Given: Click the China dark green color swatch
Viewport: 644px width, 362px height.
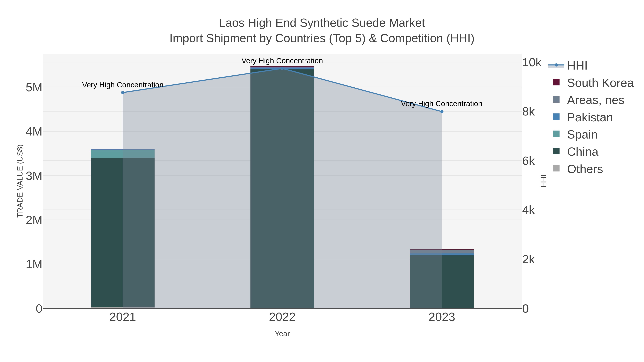Looking at the screenshot, I should 556,151.
